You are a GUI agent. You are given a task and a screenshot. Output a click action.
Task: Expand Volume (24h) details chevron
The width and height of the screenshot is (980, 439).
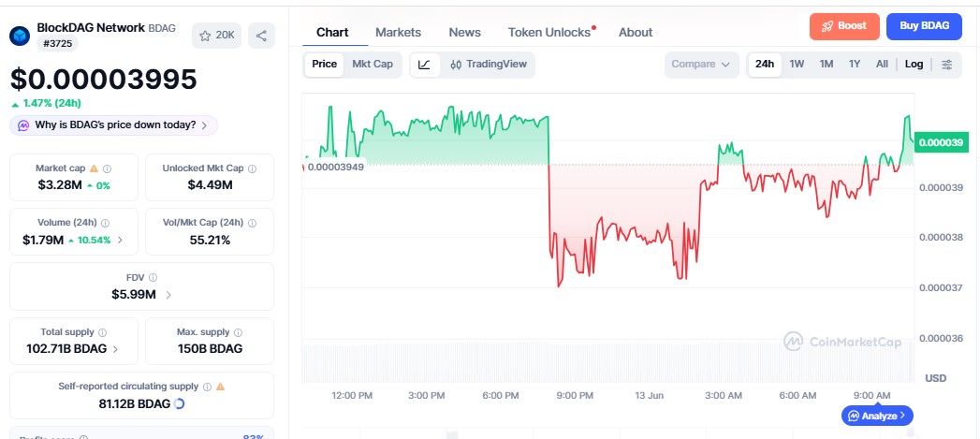coord(120,241)
